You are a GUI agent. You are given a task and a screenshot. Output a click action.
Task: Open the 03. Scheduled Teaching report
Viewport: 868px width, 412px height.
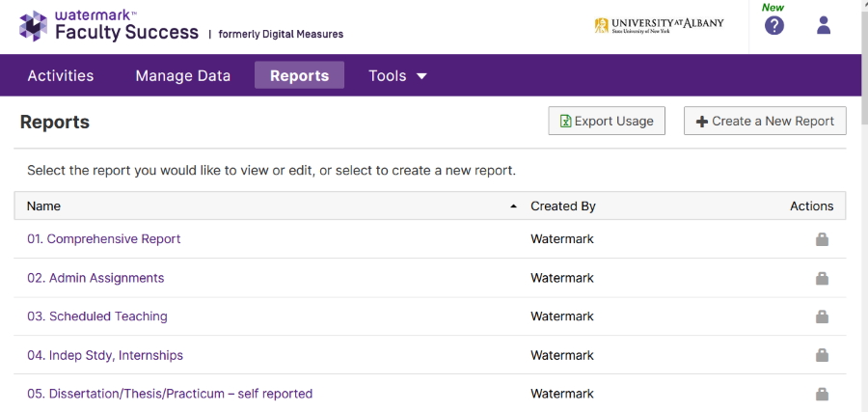click(x=96, y=316)
